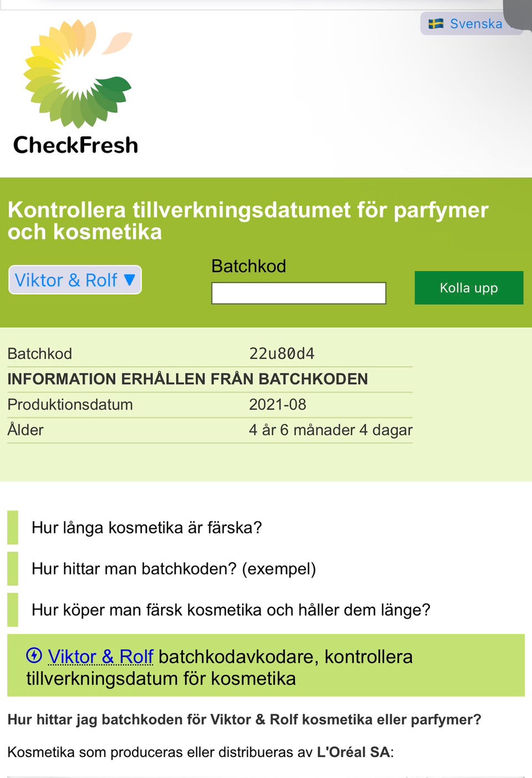The image size is (532, 778).
Task: Click the "INFORMATION ERHÅLLEN FRÅN BATCHKODEN" header row
Action: pyautogui.click(x=187, y=379)
